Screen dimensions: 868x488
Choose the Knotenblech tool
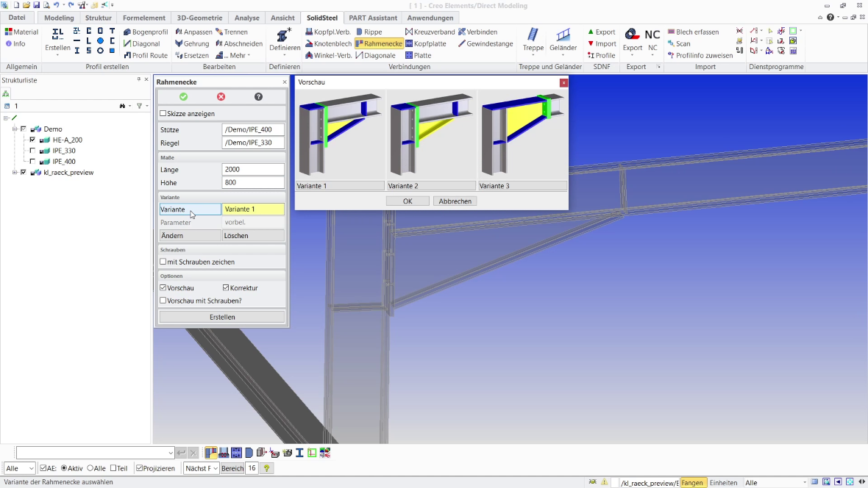pos(328,43)
